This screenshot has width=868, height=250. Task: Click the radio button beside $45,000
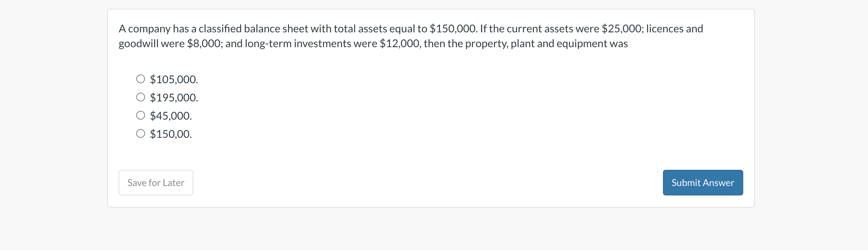coord(141,115)
